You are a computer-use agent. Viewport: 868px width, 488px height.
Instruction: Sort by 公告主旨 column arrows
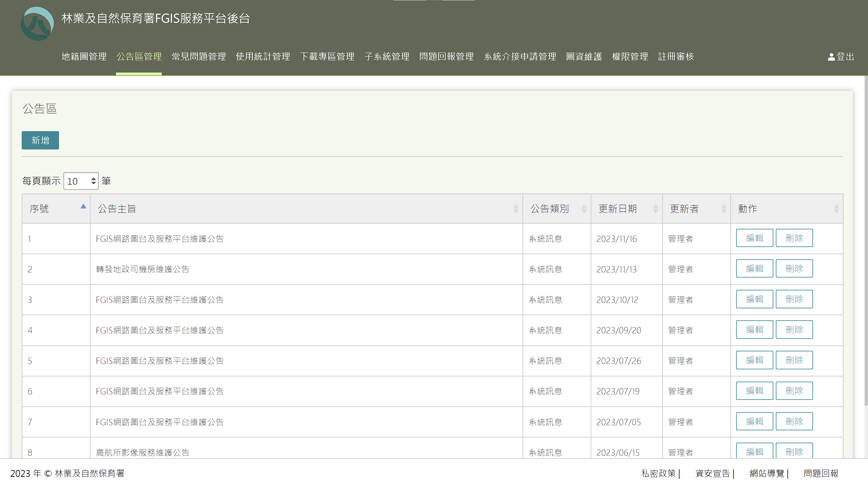[x=516, y=209]
